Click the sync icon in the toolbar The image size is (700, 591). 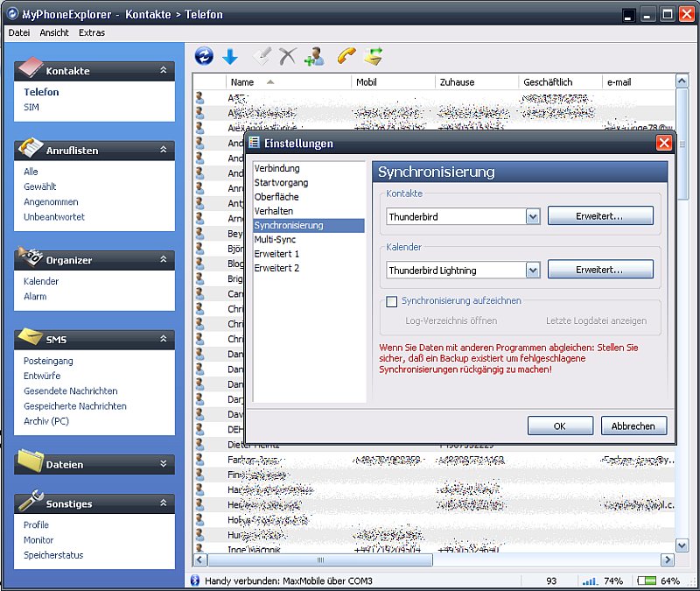pyautogui.click(x=202, y=54)
